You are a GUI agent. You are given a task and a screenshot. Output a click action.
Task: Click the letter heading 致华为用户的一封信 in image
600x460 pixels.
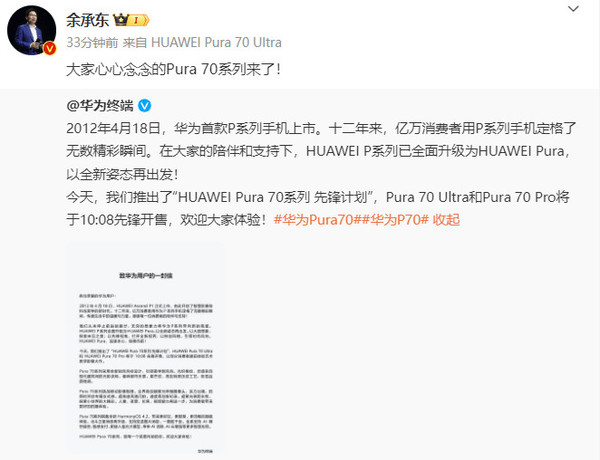(146, 276)
